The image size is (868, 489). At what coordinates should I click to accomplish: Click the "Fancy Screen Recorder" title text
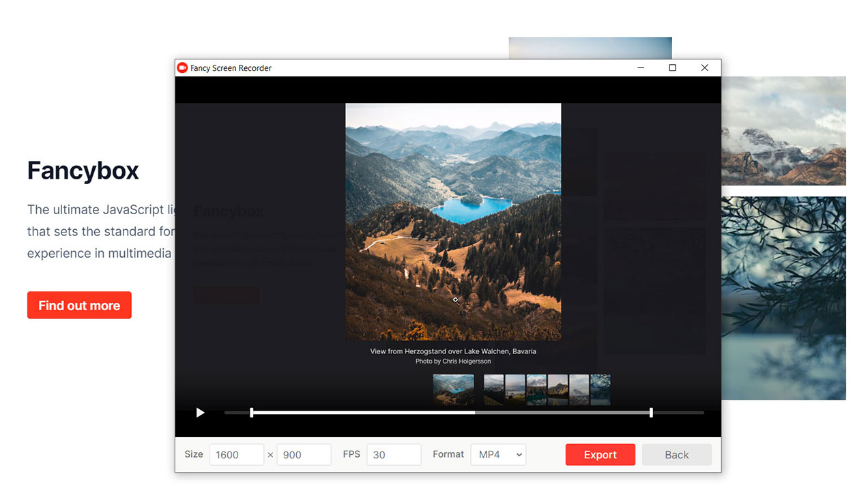231,68
